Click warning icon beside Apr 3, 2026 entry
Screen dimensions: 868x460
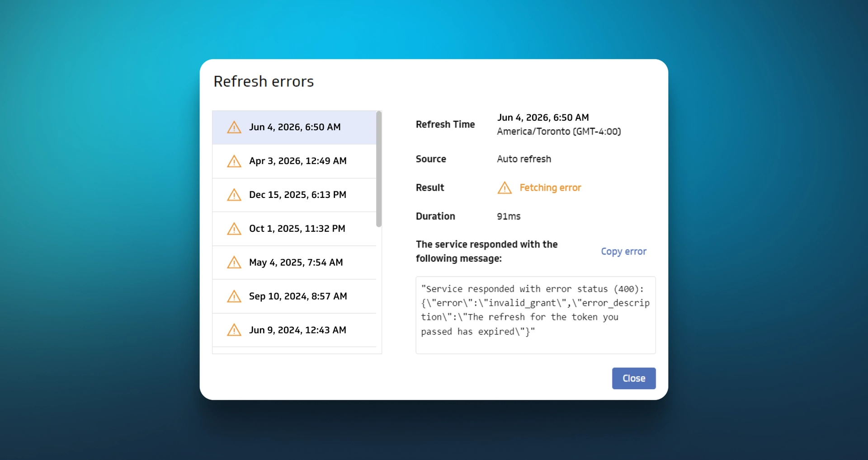(234, 161)
